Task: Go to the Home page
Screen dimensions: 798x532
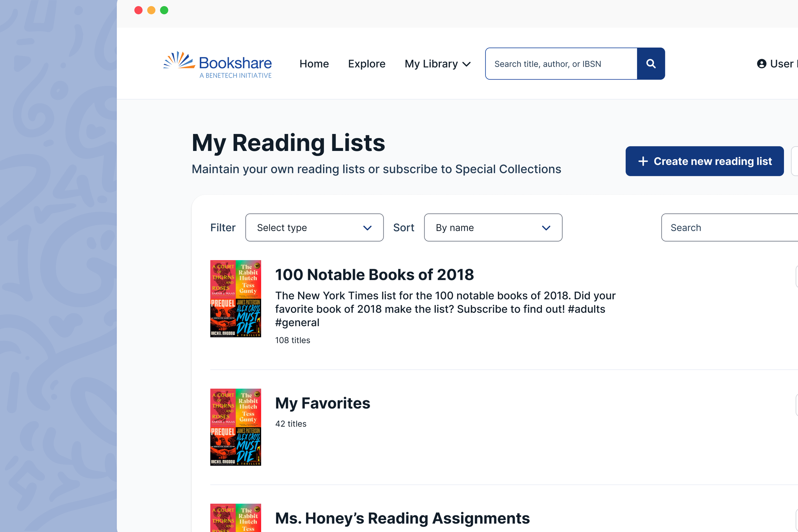Action: [314, 64]
